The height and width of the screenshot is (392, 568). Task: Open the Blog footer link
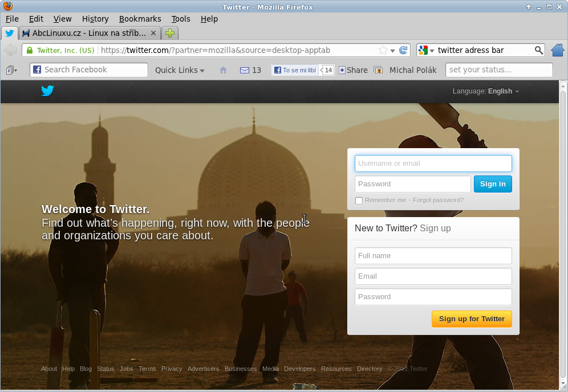(86, 369)
